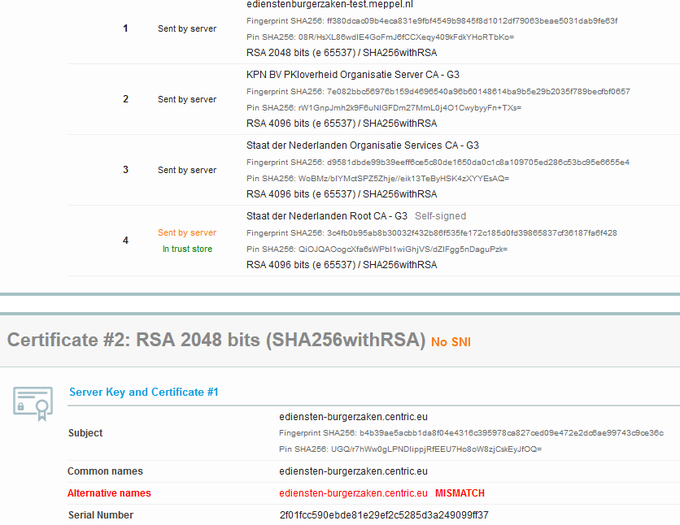This screenshot has width=680, height=525.
Task: Click 'KPN BV PKIoverheid Organisatie Server CA - G3'
Action: [x=353, y=75]
